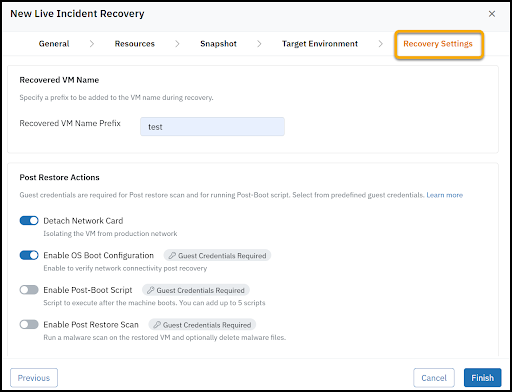Enable the Post-Boot Script toggle
Viewport: 512px width, 392px height.
pos(29,290)
